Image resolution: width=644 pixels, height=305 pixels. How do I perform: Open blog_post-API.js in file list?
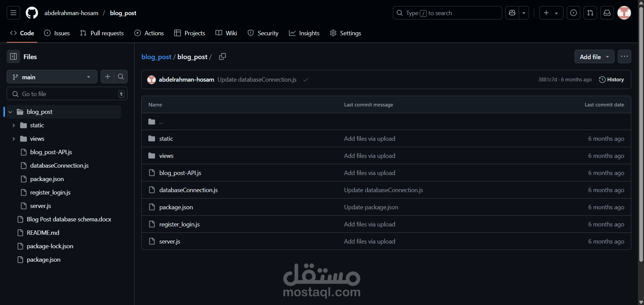click(180, 173)
